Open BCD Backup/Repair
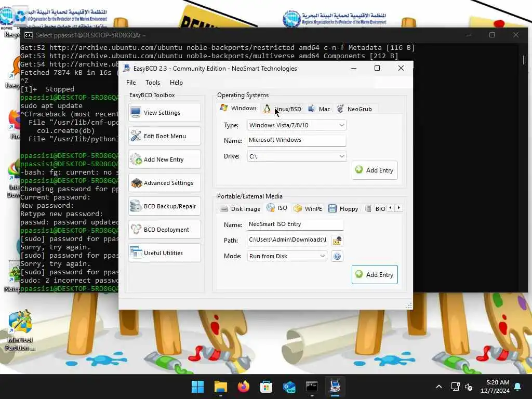 pyautogui.click(x=165, y=206)
